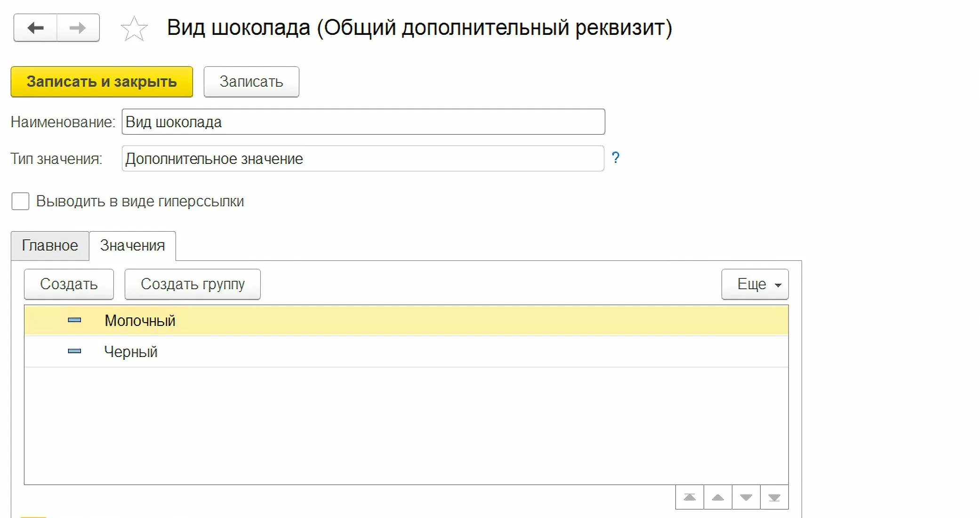Move selected value to the bottom of list
The height and width of the screenshot is (518, 980).
774,497
